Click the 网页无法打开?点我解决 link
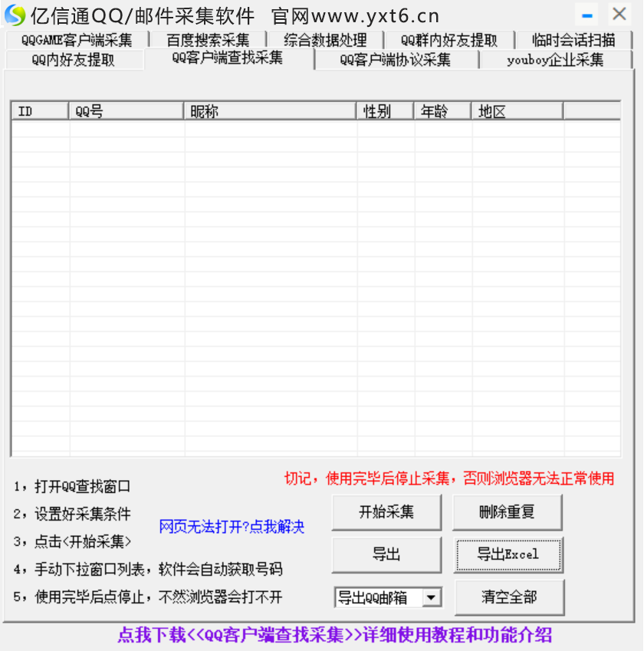This screenshot has height=651, width=644. (x=232, y=527)
